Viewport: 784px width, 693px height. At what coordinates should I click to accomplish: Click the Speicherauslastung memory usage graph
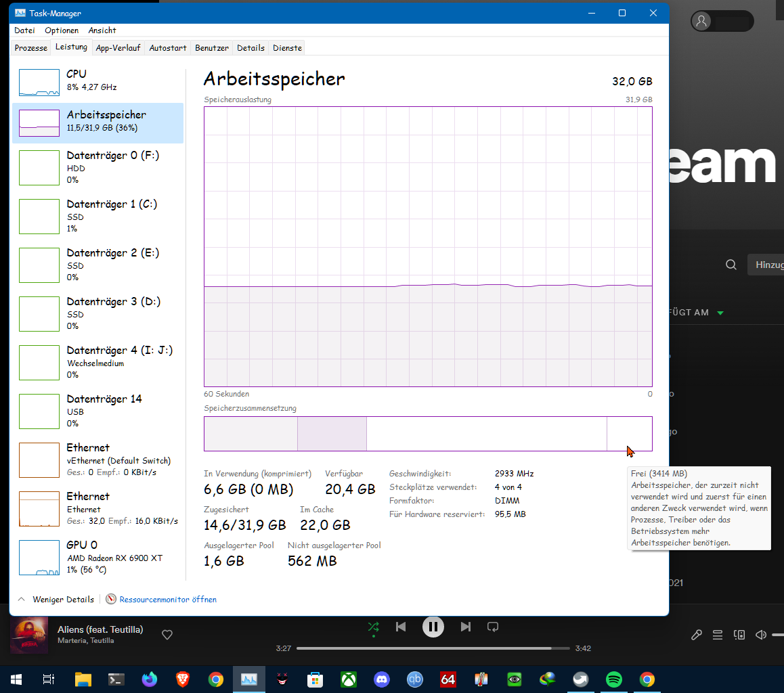(x=428, y=246)
